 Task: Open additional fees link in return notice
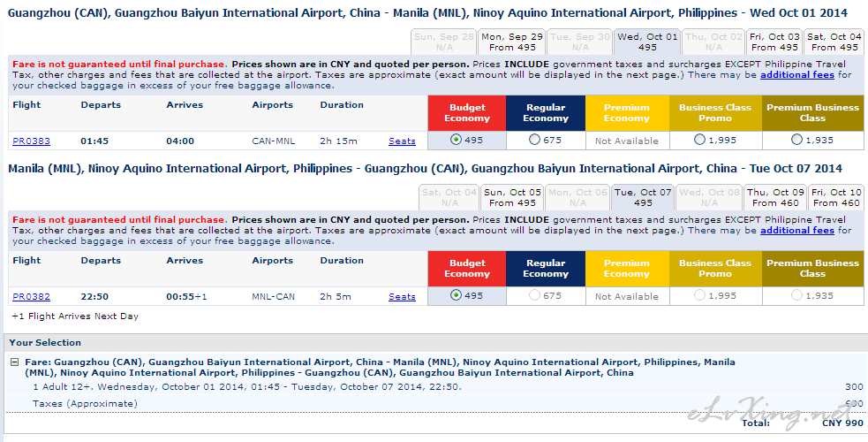[797, 231]
